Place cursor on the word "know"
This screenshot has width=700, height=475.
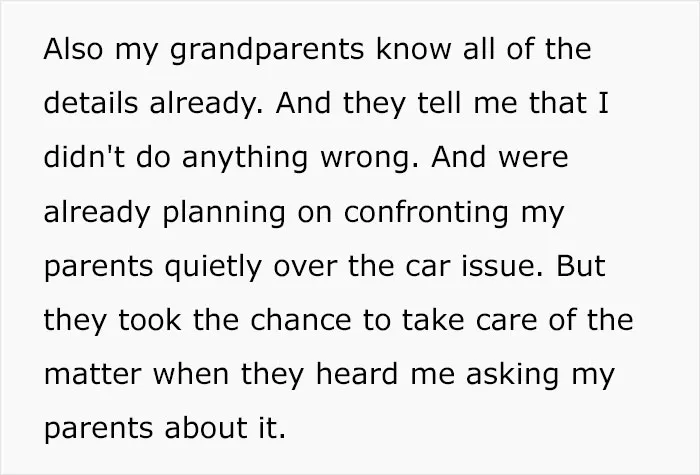[x=413, y=48]
